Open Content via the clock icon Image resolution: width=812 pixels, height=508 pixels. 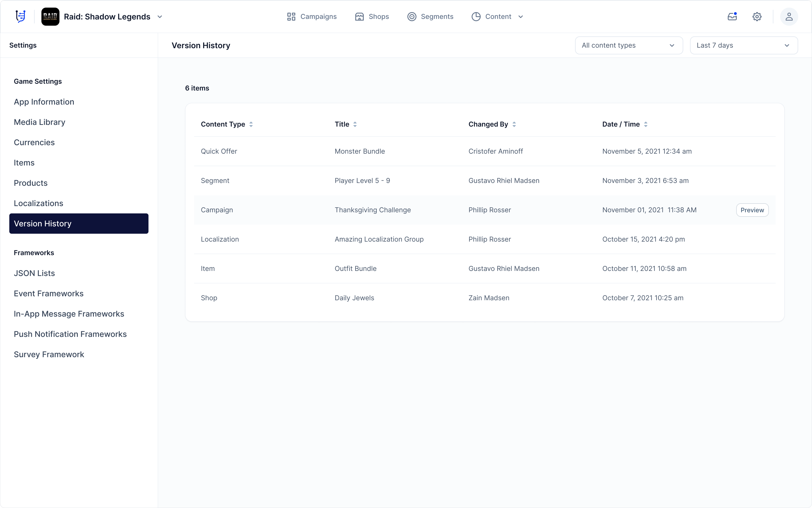click(x=476, y=16)
